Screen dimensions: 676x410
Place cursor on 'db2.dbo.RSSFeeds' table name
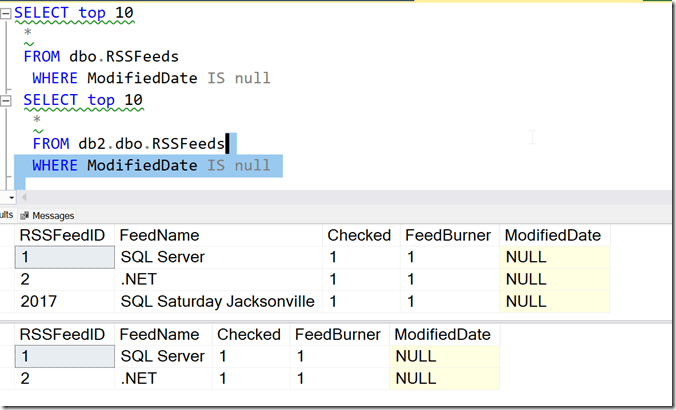(x=151, y=144)
